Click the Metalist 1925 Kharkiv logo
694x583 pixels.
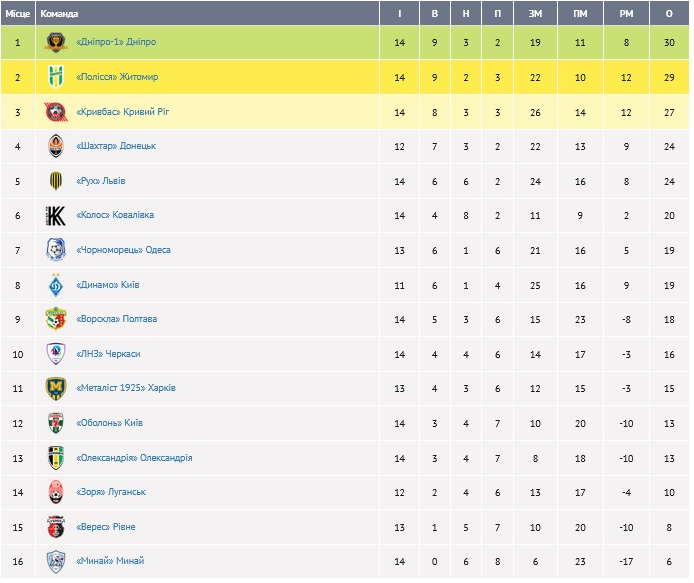tap(56, 388)
